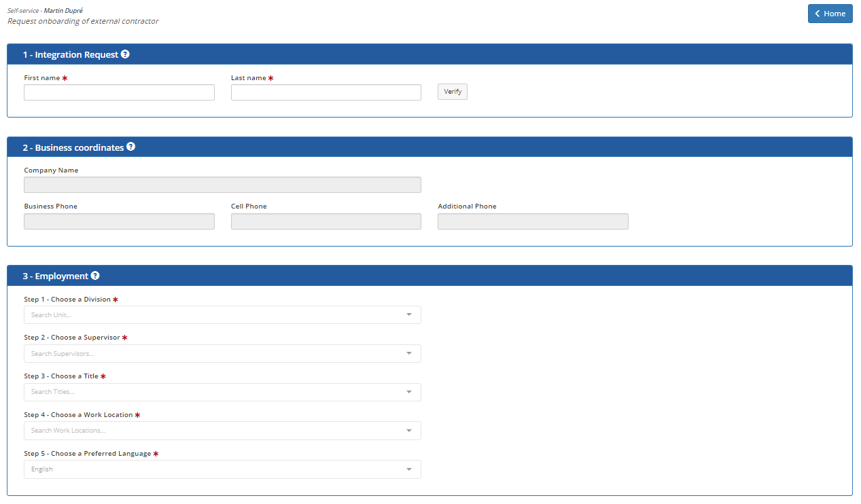This screenshot has width=861, height=504.
Task: Go back with the Home button
Action: (830, 14)
